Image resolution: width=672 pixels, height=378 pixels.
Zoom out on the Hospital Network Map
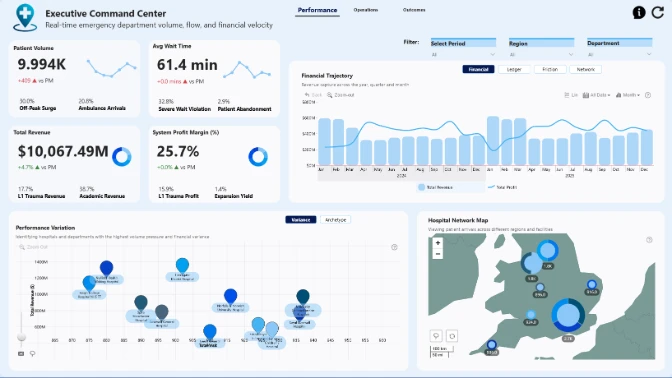(438, 254)
